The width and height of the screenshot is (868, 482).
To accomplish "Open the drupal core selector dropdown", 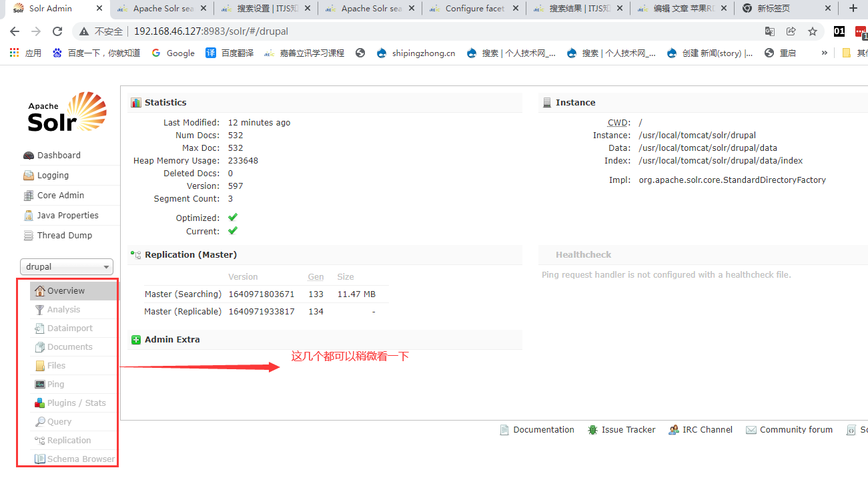I will point(67,267).
